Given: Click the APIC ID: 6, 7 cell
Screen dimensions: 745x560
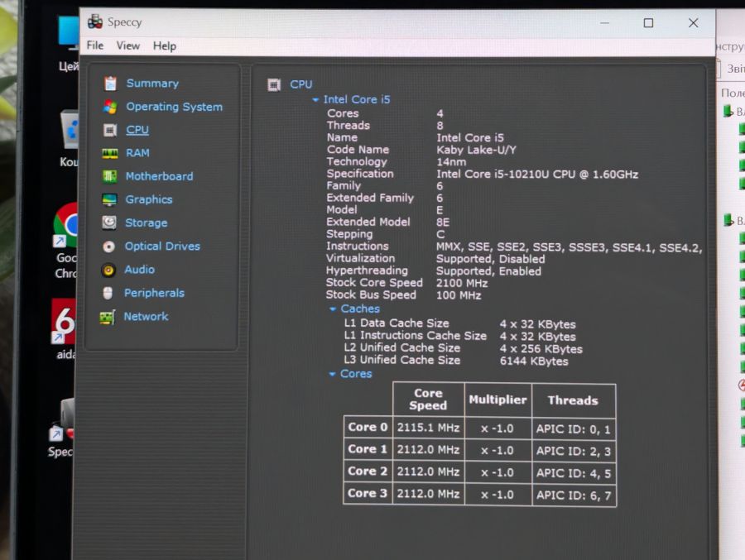Looking at the screenshot, I should coord(574,495).
